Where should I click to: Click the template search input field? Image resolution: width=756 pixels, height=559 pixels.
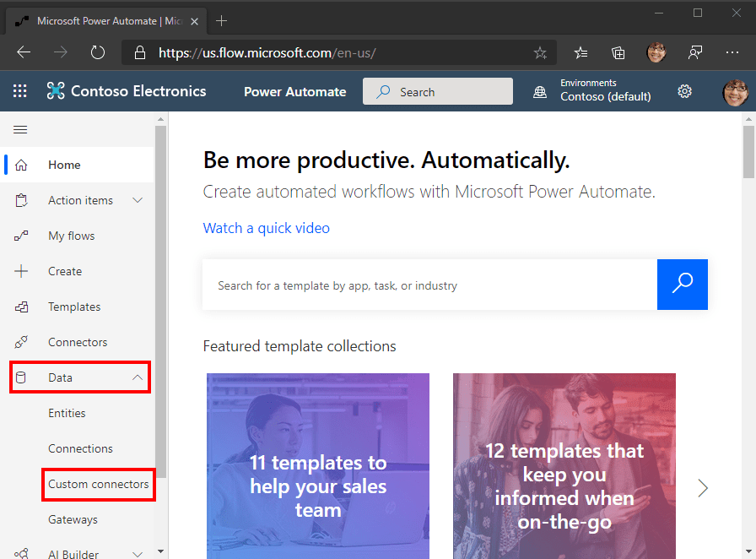(429, 285)
